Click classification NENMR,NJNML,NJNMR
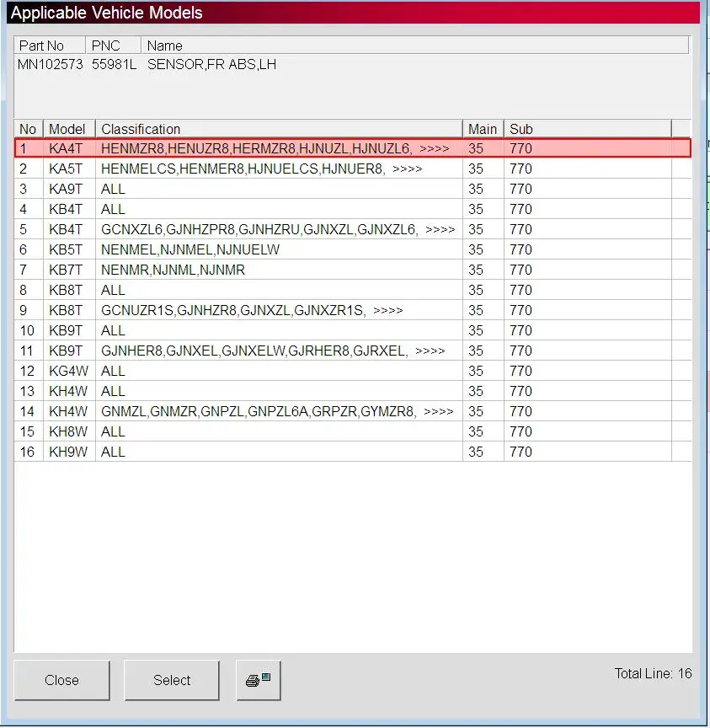Image resolution: width=710 pixels, height=728 pixels. [x=173, y=270]
